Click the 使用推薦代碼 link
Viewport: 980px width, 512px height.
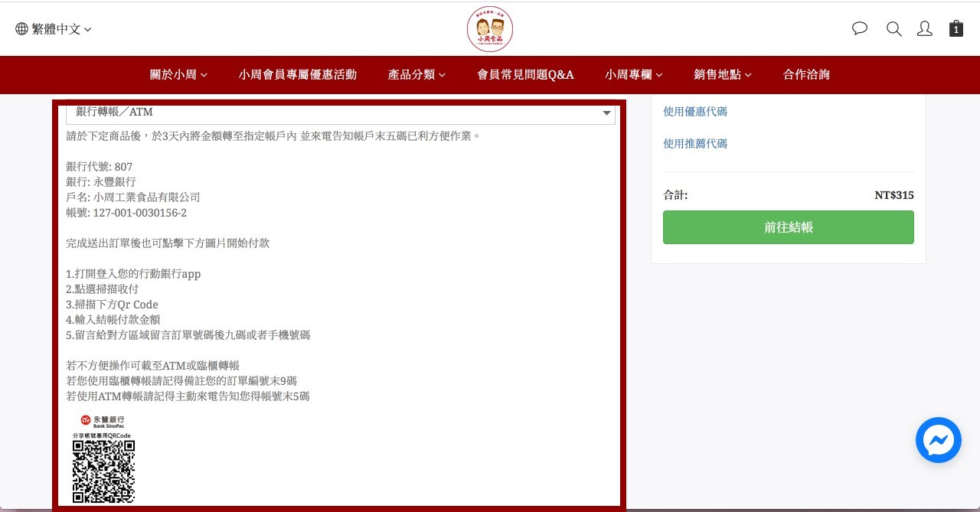tap(695, 144)
